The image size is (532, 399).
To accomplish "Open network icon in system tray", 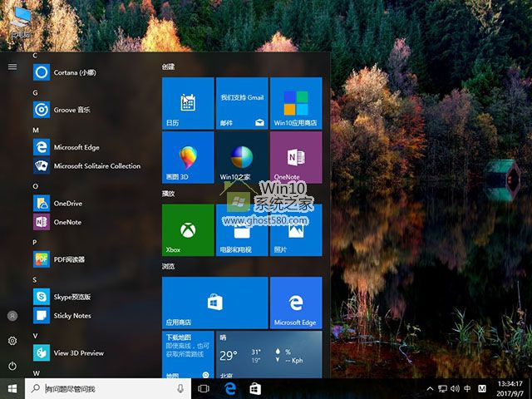I will (x=442, y=389).
